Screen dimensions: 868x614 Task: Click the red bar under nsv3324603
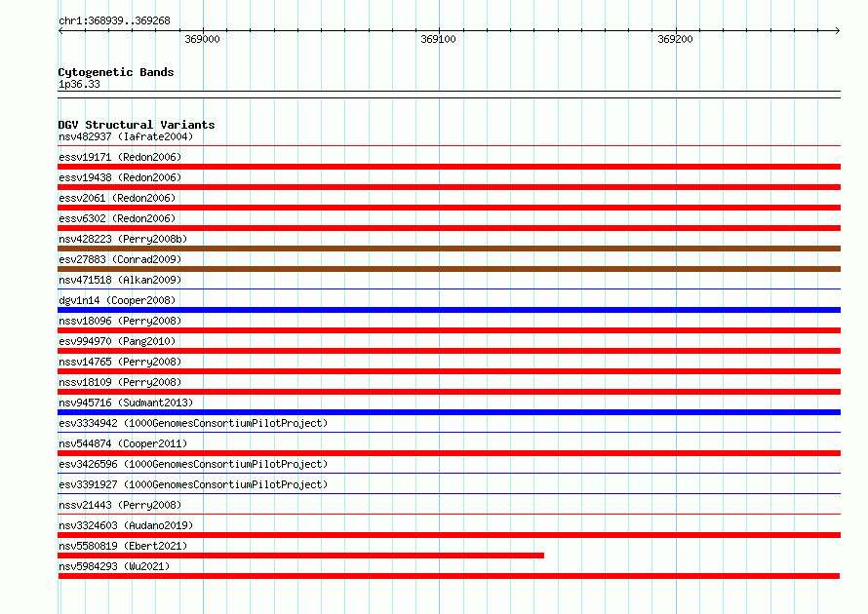(449, 535)
